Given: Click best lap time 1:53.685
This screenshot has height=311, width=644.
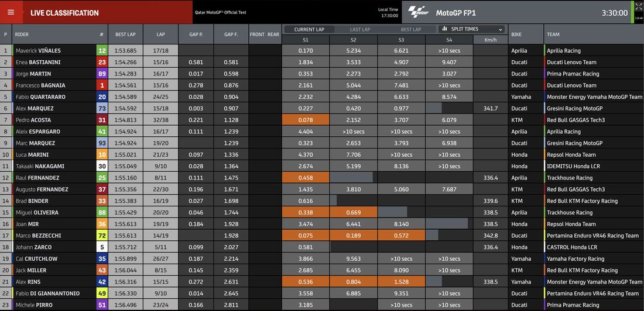Looking at the screenshot, I should (126, 51).
